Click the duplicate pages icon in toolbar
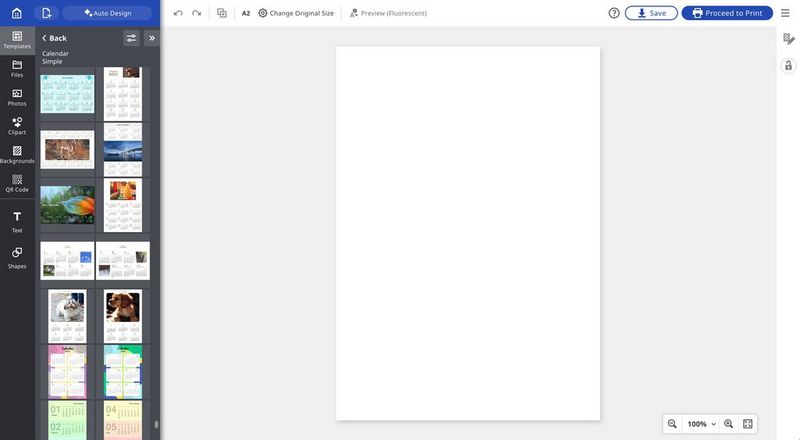 click(x=221, y=13)
